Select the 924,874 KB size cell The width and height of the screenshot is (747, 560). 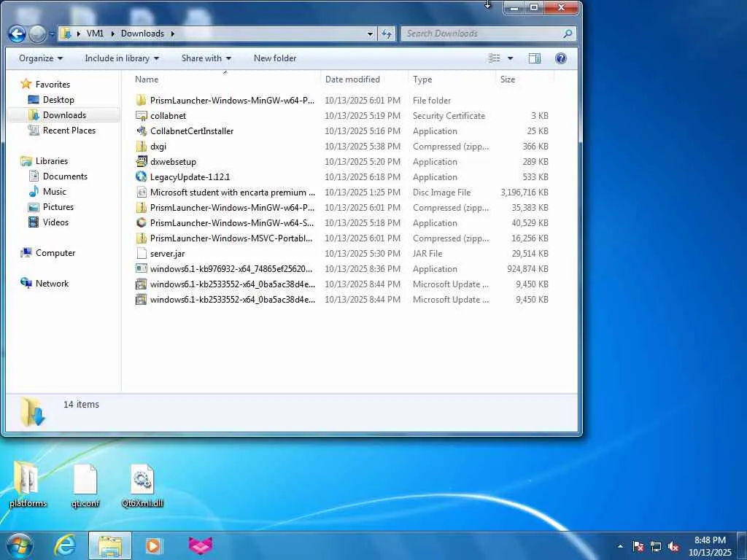[x=527, y=268]
